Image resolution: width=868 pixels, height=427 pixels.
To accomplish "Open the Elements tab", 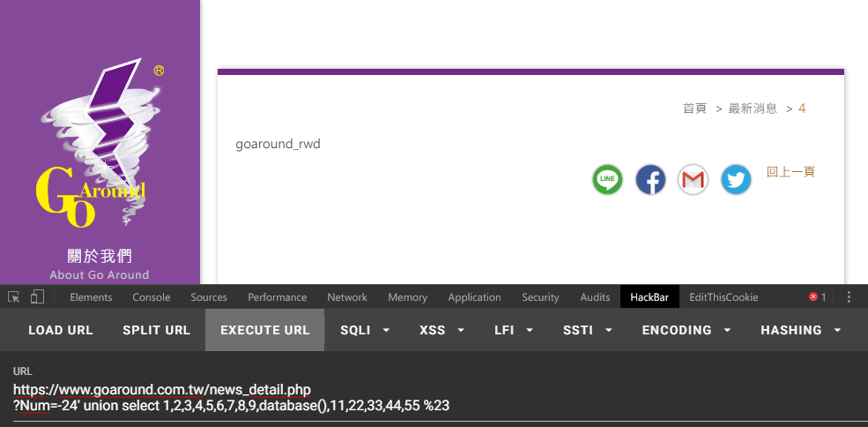I will (91, 297).
